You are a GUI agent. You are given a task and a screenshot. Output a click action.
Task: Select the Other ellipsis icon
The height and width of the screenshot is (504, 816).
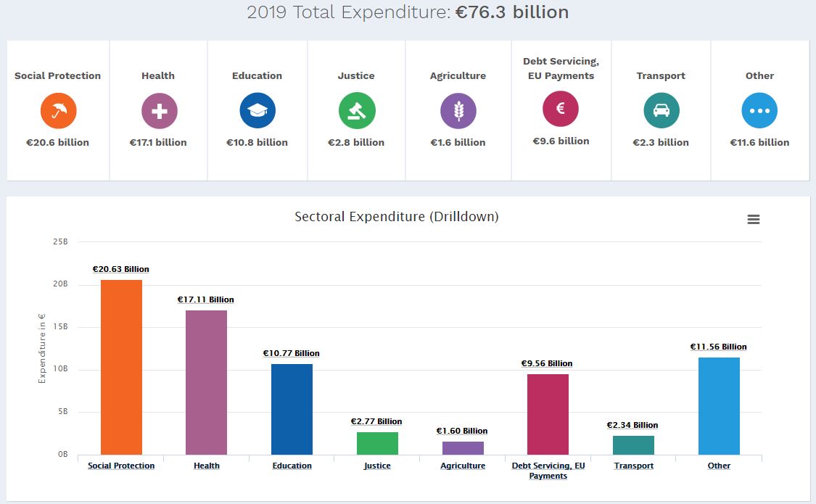click(x=759, y=110)
